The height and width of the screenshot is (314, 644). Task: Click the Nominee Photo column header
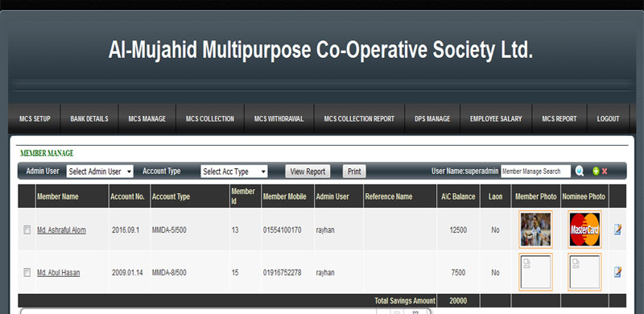pyautogui.click(x=584, y=196)
